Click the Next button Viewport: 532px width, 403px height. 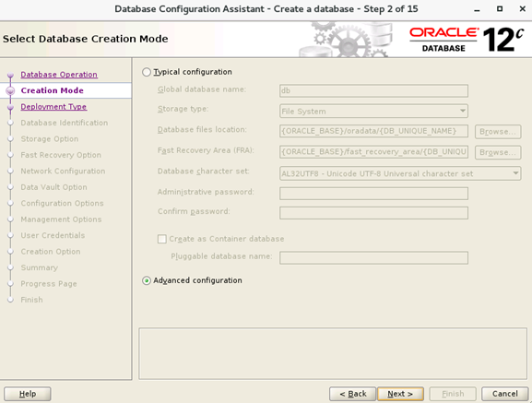400,394
